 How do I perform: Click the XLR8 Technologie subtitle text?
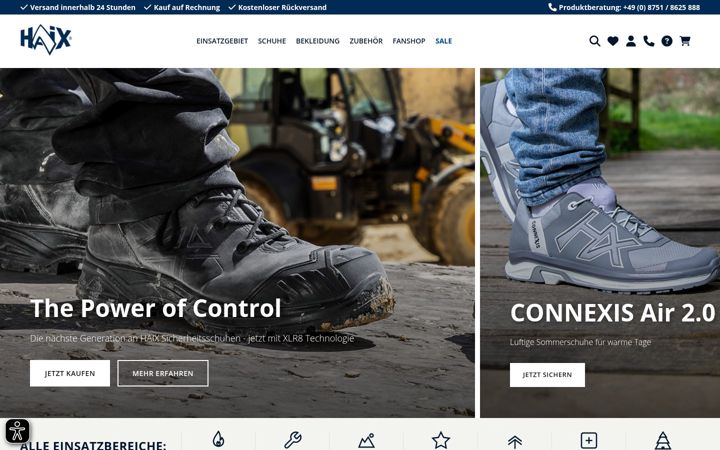click(x=192, y=338)
